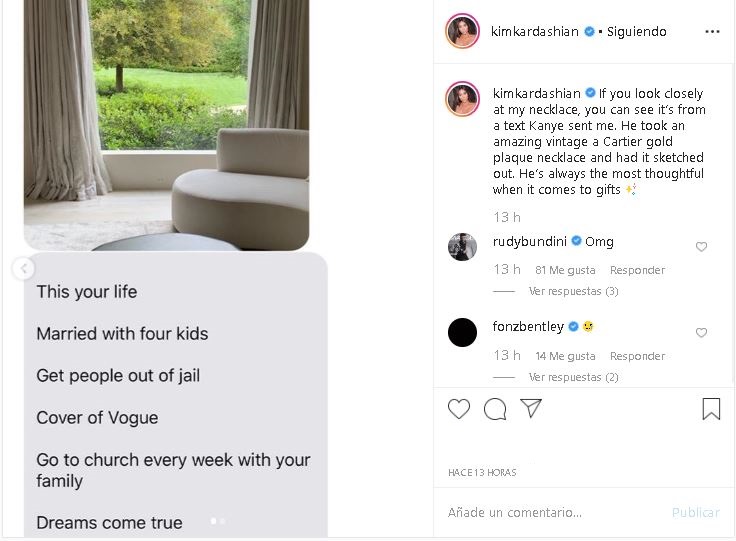Reply to rudybundini's comment
The width and height of the screenshot is (736, 541).
click(637, 270)
